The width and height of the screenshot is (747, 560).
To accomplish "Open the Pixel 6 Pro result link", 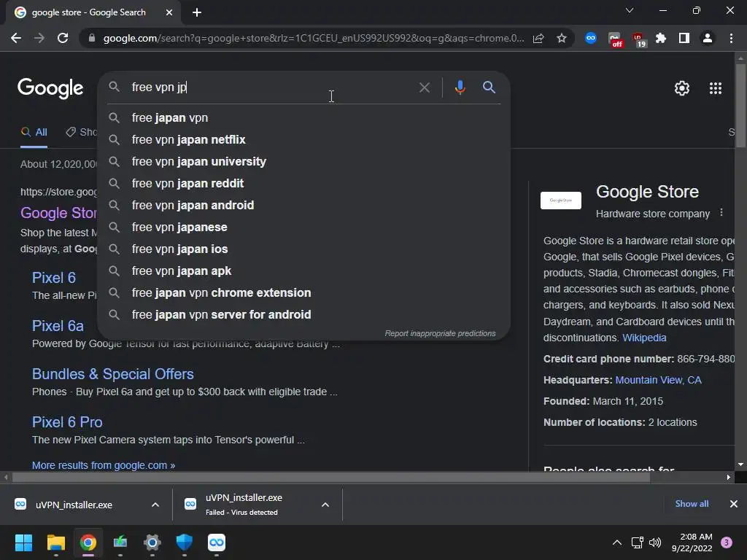I will 67,422.
